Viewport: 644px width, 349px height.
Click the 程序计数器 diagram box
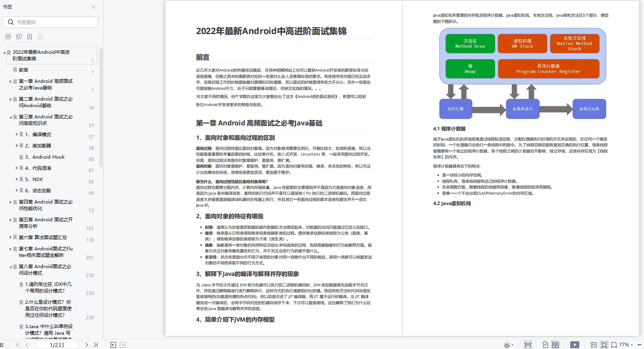pyautogui.click(x=548, y=68)
